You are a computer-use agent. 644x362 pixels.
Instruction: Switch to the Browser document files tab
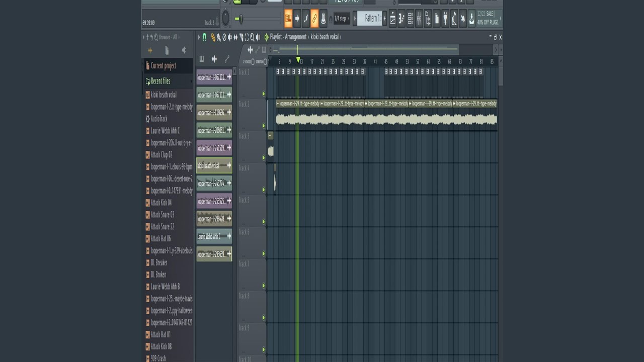coord(167,50)
